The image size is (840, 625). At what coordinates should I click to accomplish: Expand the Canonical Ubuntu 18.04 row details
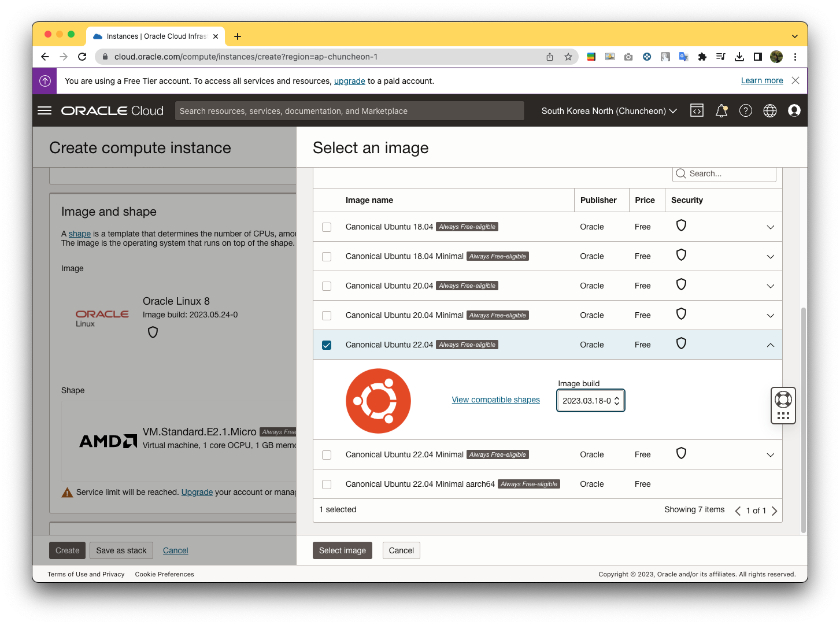(771, 227)
